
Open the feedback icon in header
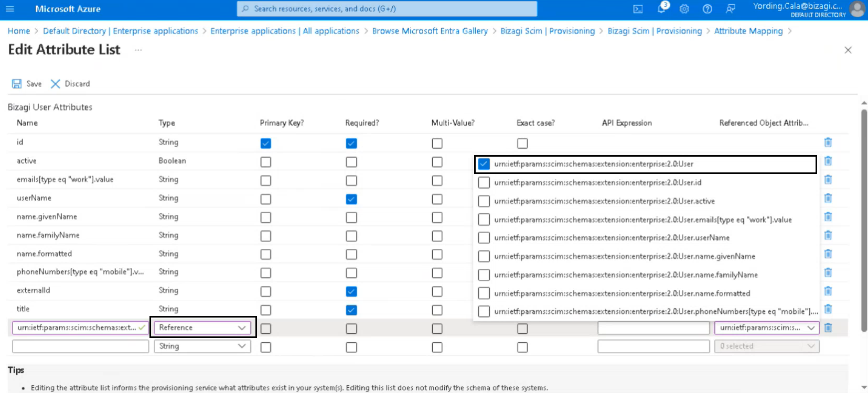pos(730,9)
